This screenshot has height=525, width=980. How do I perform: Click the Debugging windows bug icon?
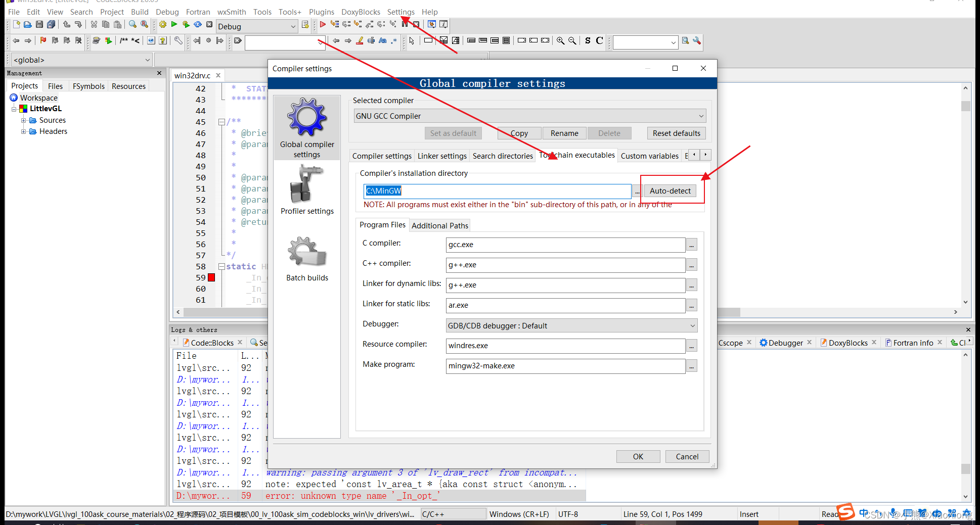pyautogui.click(x=431, y=24)
